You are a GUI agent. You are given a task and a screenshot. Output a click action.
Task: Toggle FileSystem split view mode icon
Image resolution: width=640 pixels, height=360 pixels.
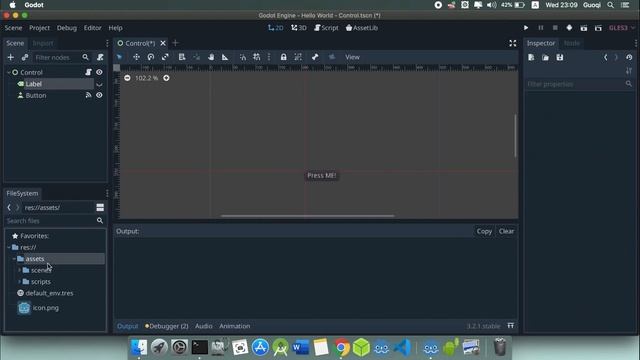coord(100,208)
